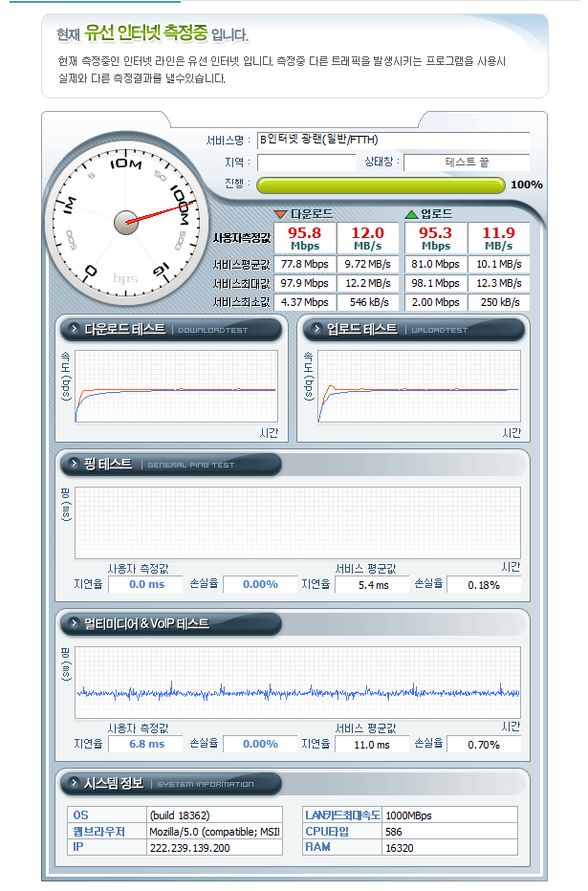Click the arrow icon beside 멀티미디어 & VoIP 테스트

click(x=72, y=624)
